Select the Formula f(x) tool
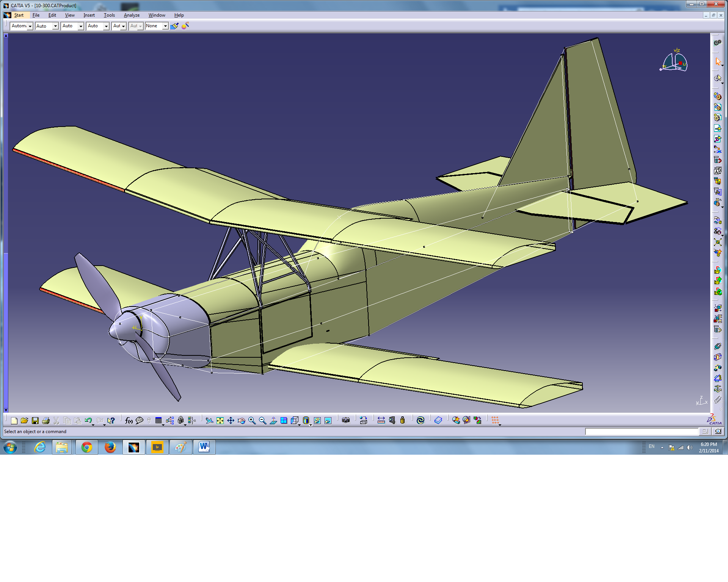The image size is (728, 582). pos(128,421)
